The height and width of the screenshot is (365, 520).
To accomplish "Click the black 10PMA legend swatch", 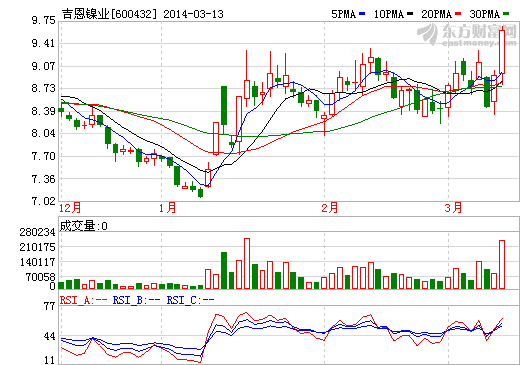I will coord(410,14).
